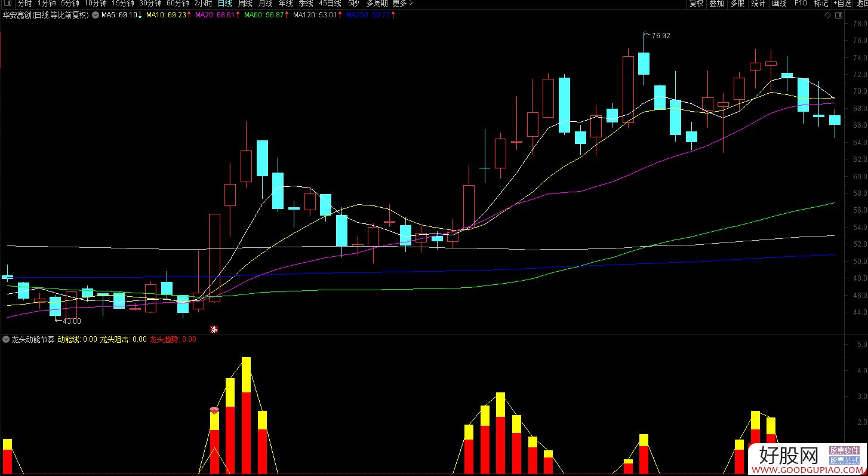This screenshot has width=868, height=476.
Task: Open the 多周期 multi-period view
Action: pos(377,4)
